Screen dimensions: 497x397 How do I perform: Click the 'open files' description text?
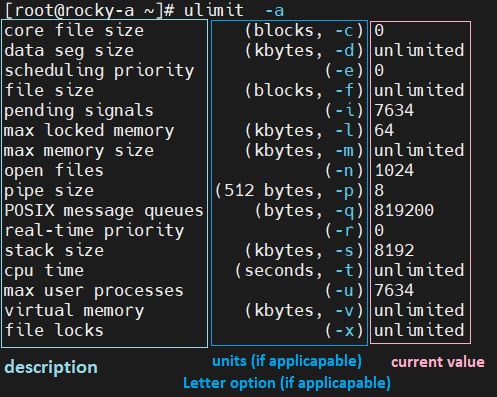coord(54,171)
